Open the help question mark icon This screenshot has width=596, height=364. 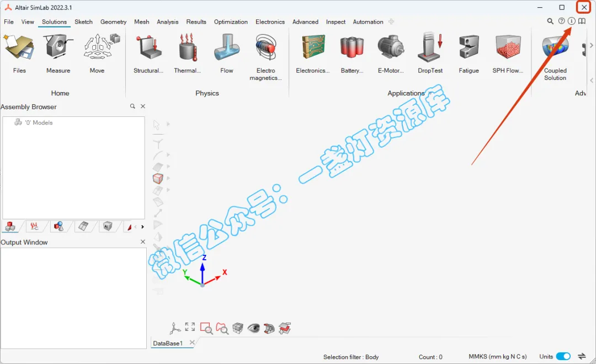coord(561,22)
